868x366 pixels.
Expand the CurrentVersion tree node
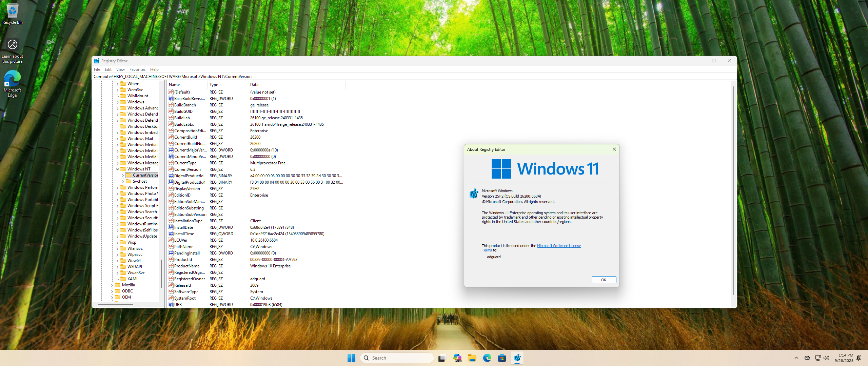(123, 176)
